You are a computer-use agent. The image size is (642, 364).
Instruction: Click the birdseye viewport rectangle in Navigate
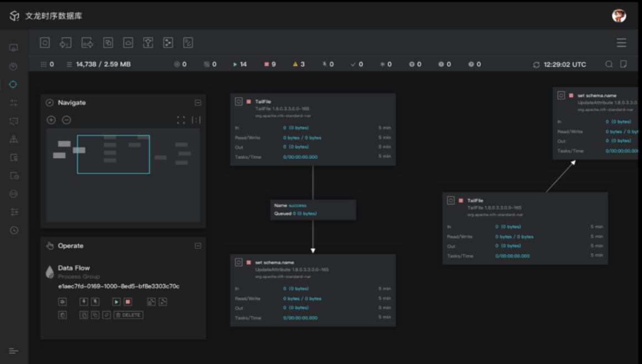pyautogui.click(x=113, y=154)
